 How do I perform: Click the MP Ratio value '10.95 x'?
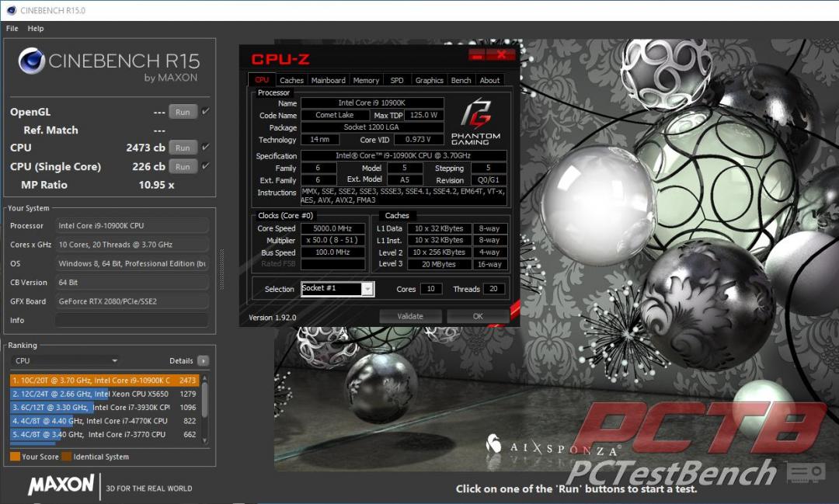[x=156, y=185]
